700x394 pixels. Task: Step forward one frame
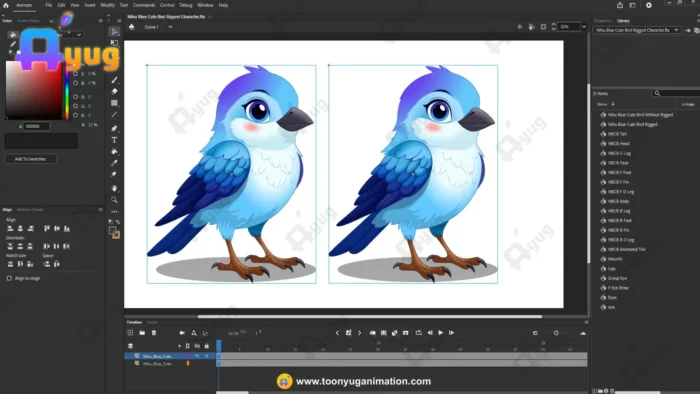click(x=451, y=333)
